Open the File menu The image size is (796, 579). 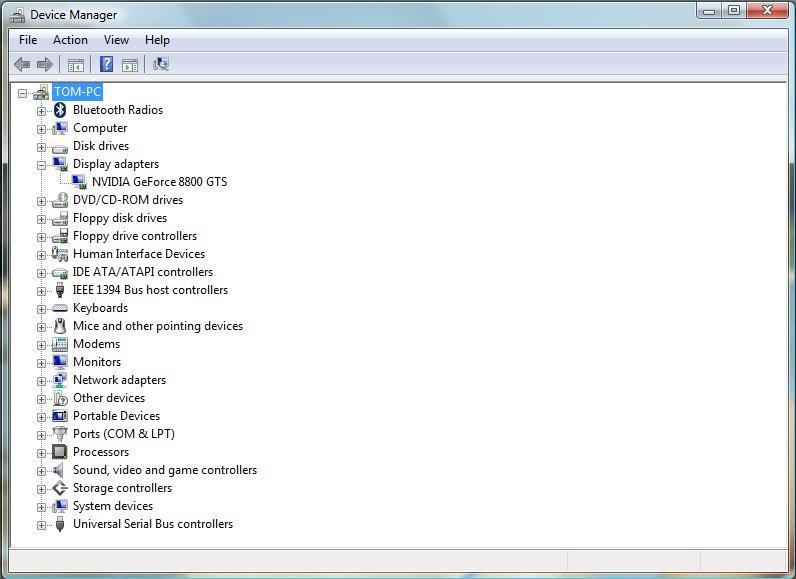tap(28, 40)
